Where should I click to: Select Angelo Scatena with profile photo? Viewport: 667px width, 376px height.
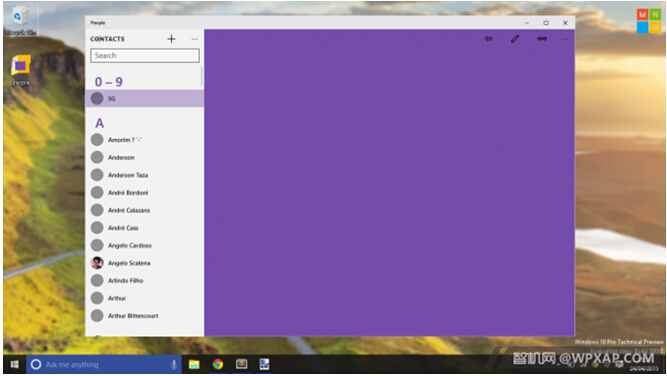pyautogui.click(x=145, y=263)
